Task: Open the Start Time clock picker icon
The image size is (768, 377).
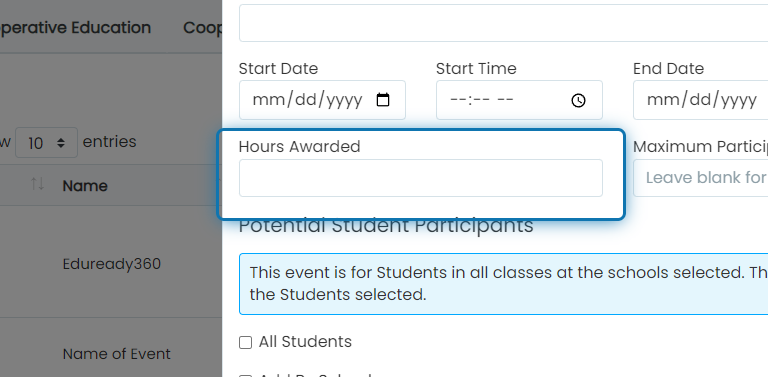Action: [x=578, y=100]
